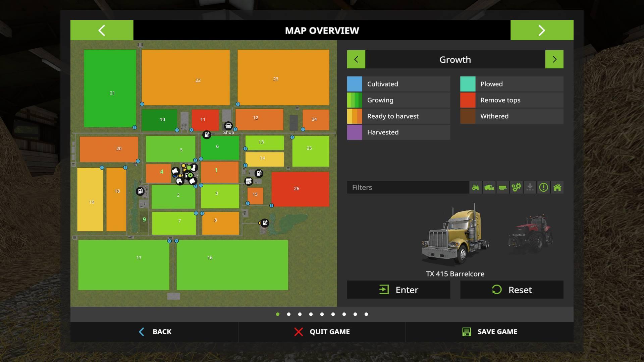Select the second page indicator dot
Screen dimensions: 644x362
point(289,314)
